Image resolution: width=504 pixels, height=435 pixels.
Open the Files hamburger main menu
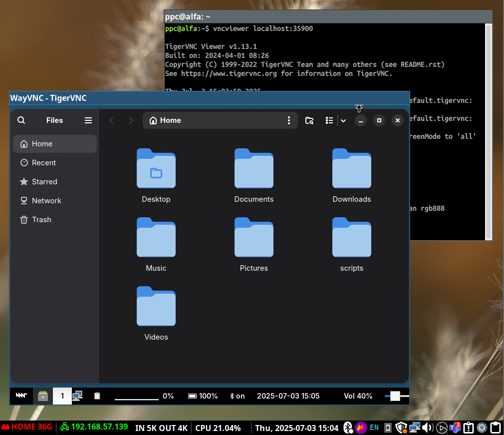[88, 120]
